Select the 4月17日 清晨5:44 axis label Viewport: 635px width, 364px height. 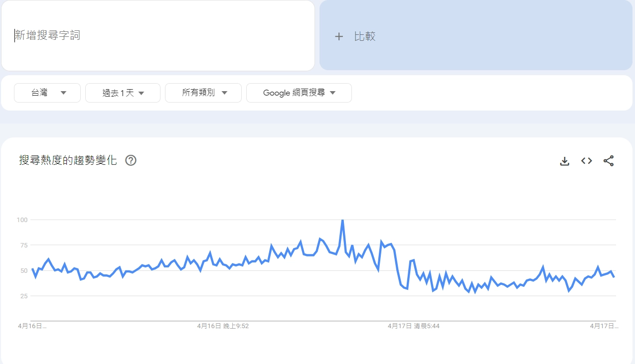(x=414, y=326)
